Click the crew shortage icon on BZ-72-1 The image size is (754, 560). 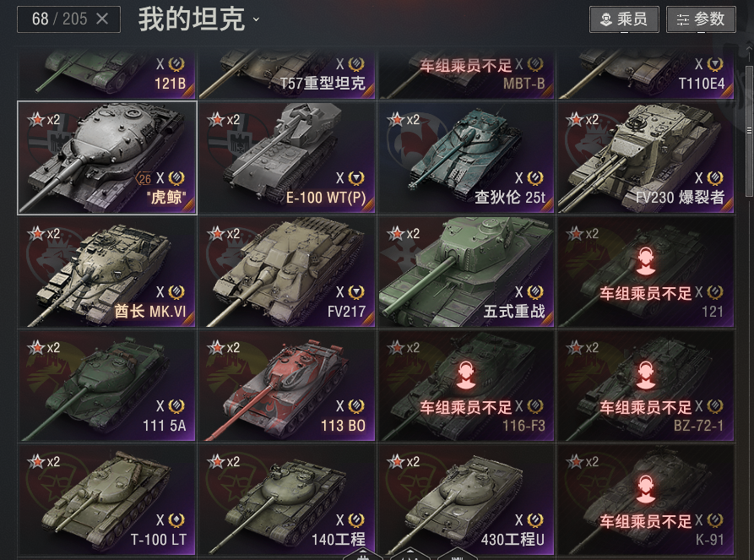point(645,375)
